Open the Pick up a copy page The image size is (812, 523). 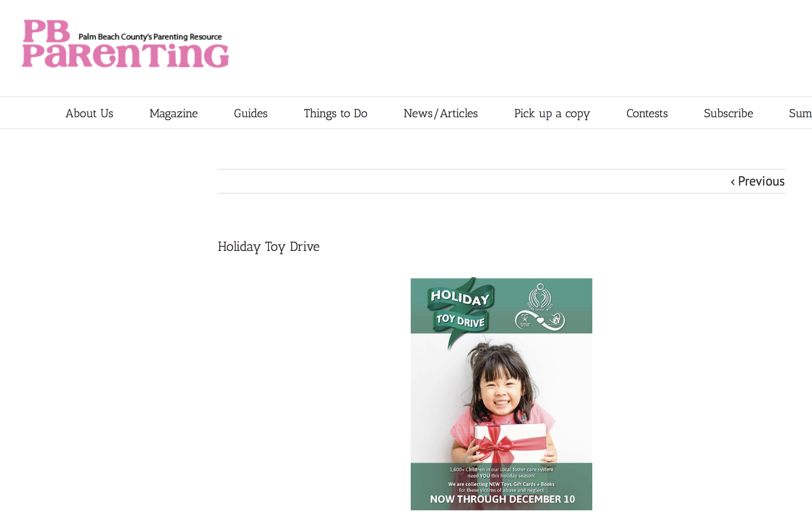point(552,113)
